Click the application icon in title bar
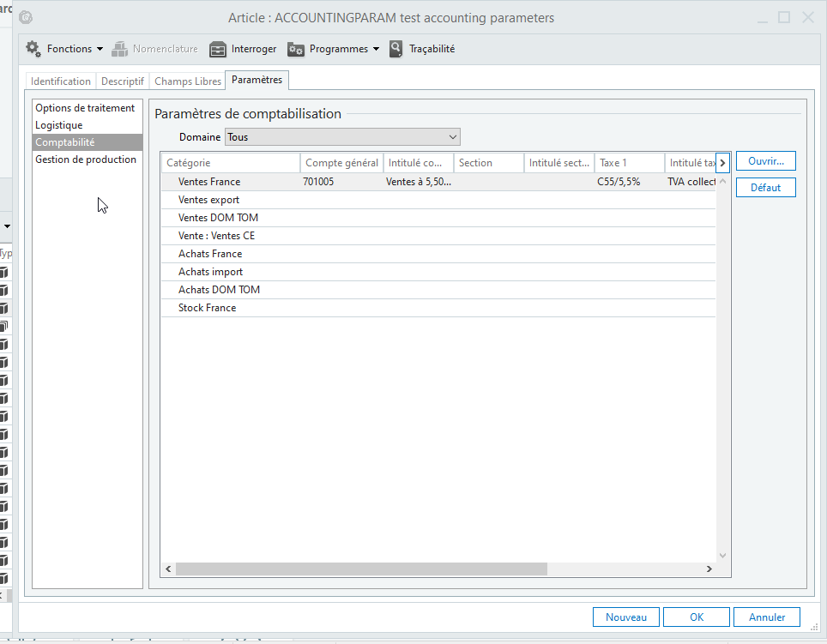The width and height of the screenshot is (827, 644). (x=26, y=17)
